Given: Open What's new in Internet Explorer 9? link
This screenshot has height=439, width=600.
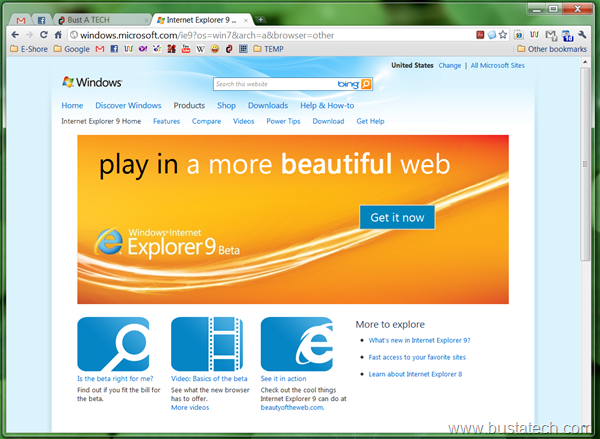Looking at the screenshot, I should pyautogui.click(x=419, y=340).
